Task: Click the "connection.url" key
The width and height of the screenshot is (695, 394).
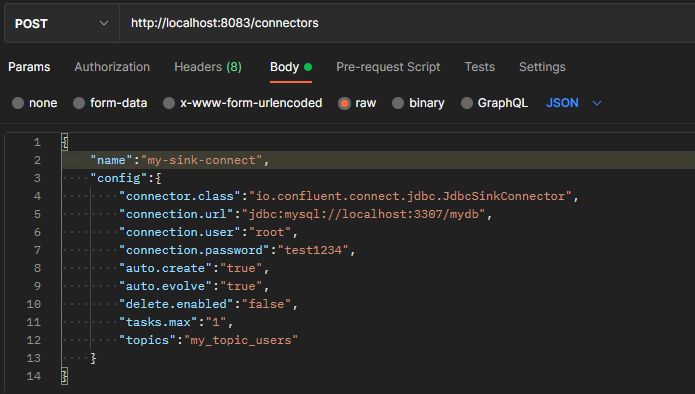Action: [x=176, y=214]
